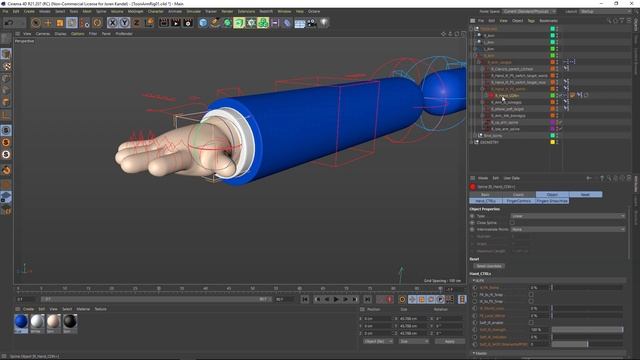
Task: Open the spline Type dropdown
Action: point(568,216)
